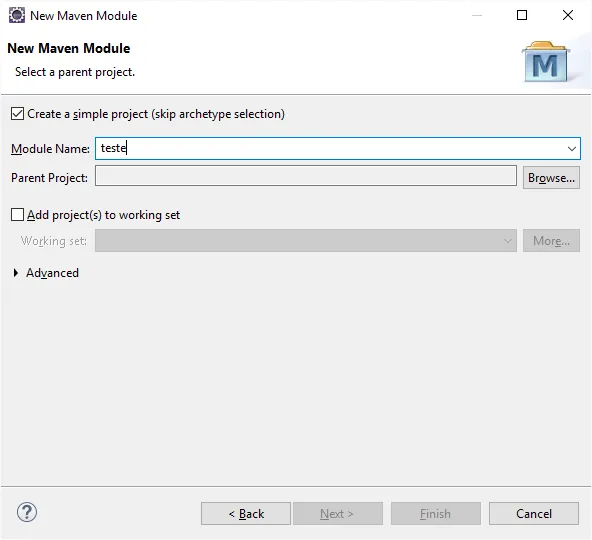Click the help question mark icon
The height and width of the screenshot is (540, 592).
(x=27, y=512)
